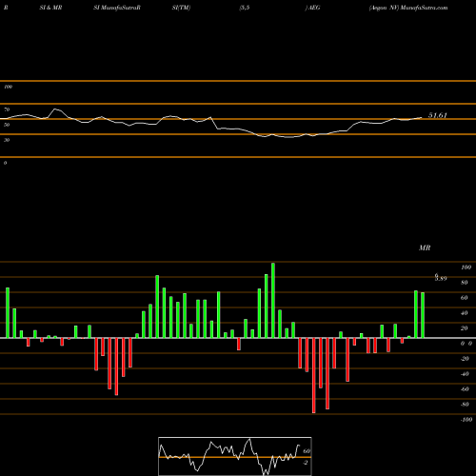Click the 3.89 MR value label
The width and height of the screenshot is (476, 476).
[x=441, y=278]
